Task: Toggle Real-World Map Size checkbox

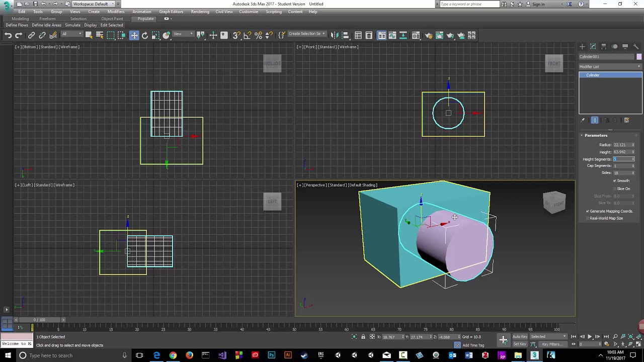Action: (x=587, y=218)
